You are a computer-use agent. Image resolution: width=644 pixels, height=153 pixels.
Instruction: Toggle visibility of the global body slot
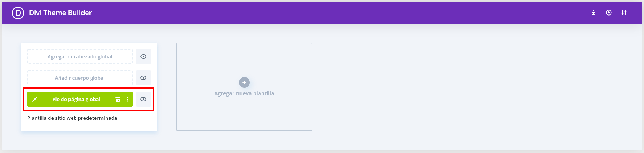point(143,78)
